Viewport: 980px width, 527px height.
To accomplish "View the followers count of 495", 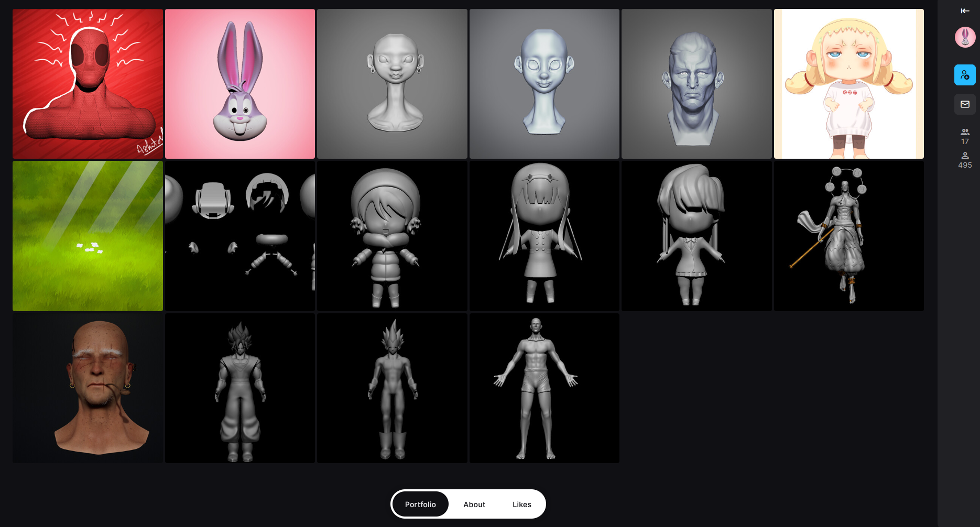I will (965, 160).
